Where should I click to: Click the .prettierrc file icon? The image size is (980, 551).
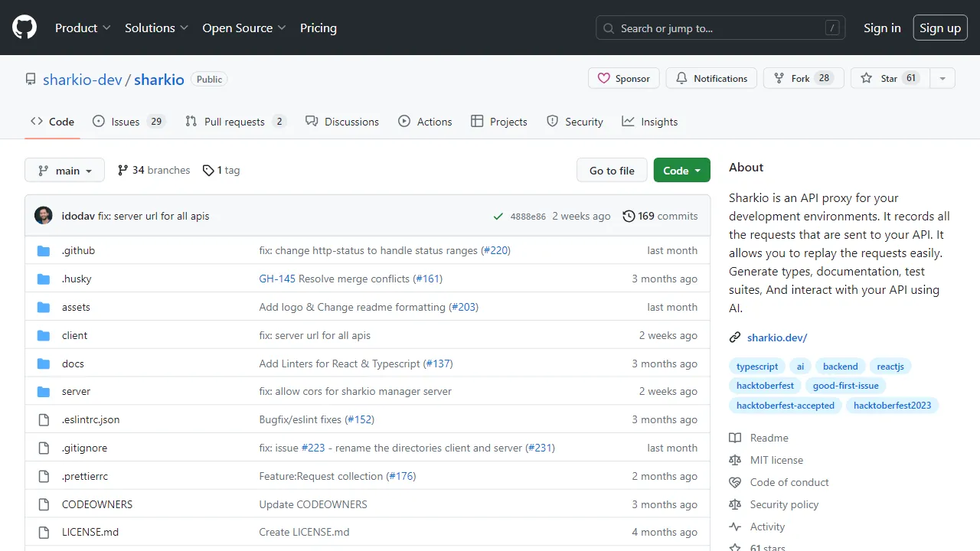pyautogui.click(x=44, y=476)
